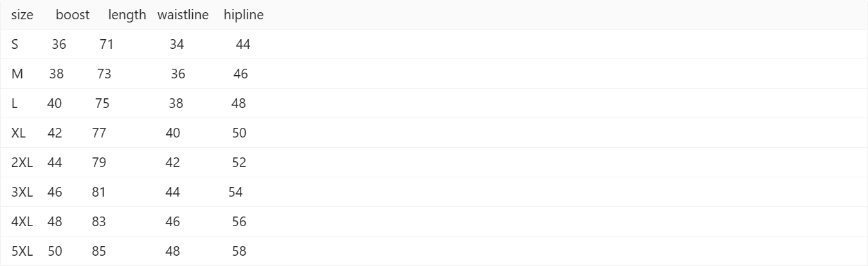Select the L size row label
Screen dimensions: 868x266
coord(14,103)
